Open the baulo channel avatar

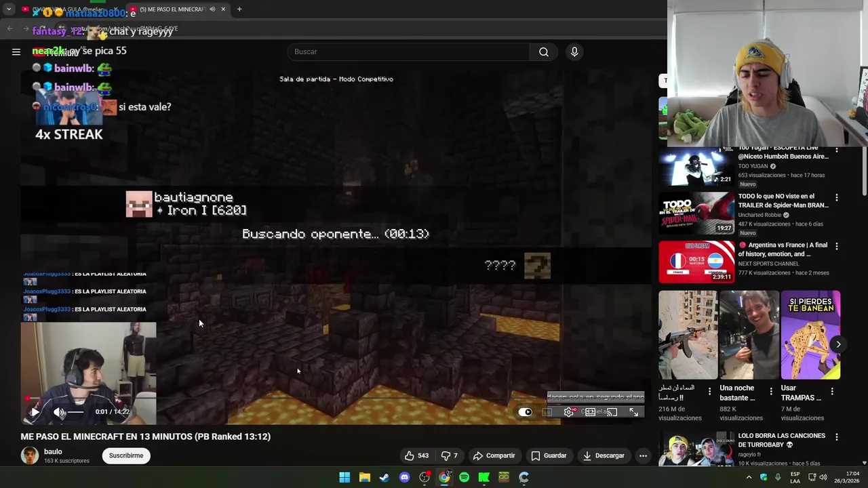coord(30,455)
